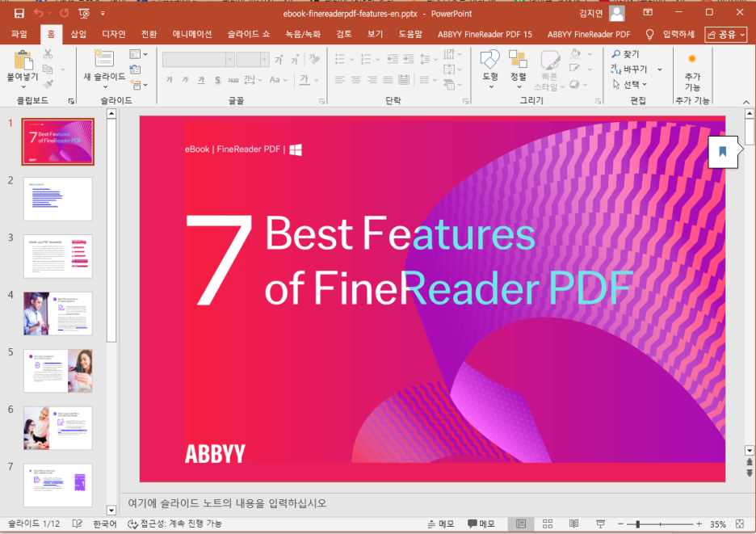Toggle text shadow S
Image resolution: width=756 pixels, height=534 pixels.
pos(217,80)
